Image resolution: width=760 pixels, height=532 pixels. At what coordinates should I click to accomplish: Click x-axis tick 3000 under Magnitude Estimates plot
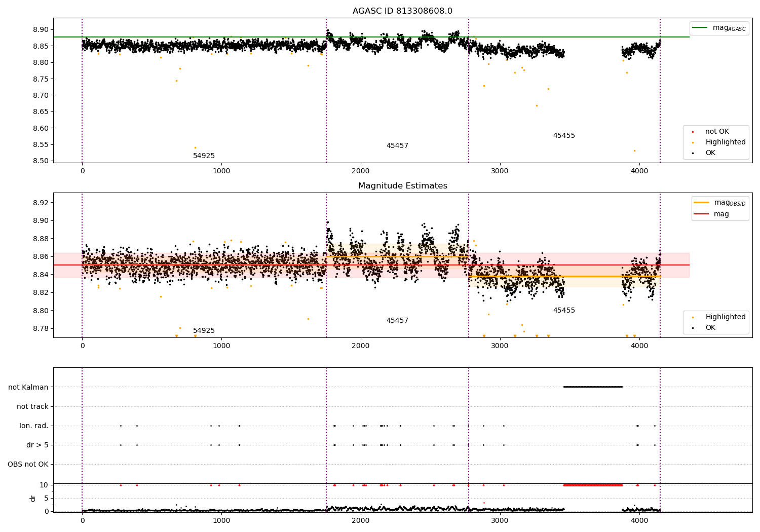[500, 346]
